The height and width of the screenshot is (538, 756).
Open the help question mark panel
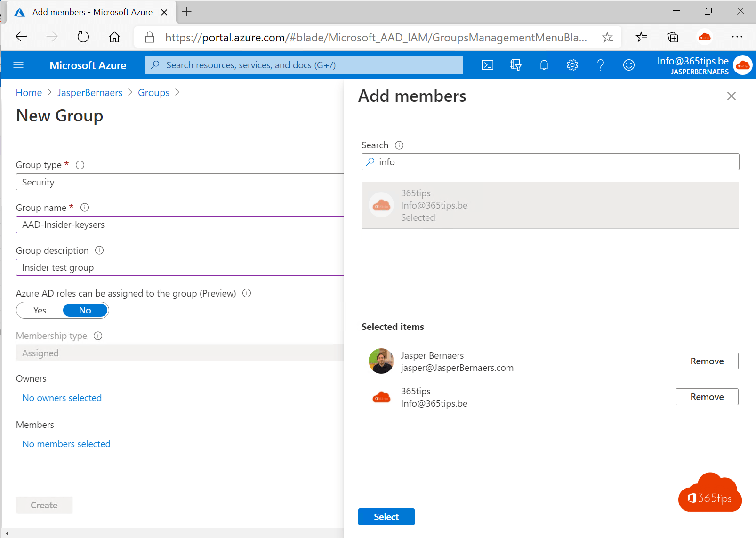(601, 65)
